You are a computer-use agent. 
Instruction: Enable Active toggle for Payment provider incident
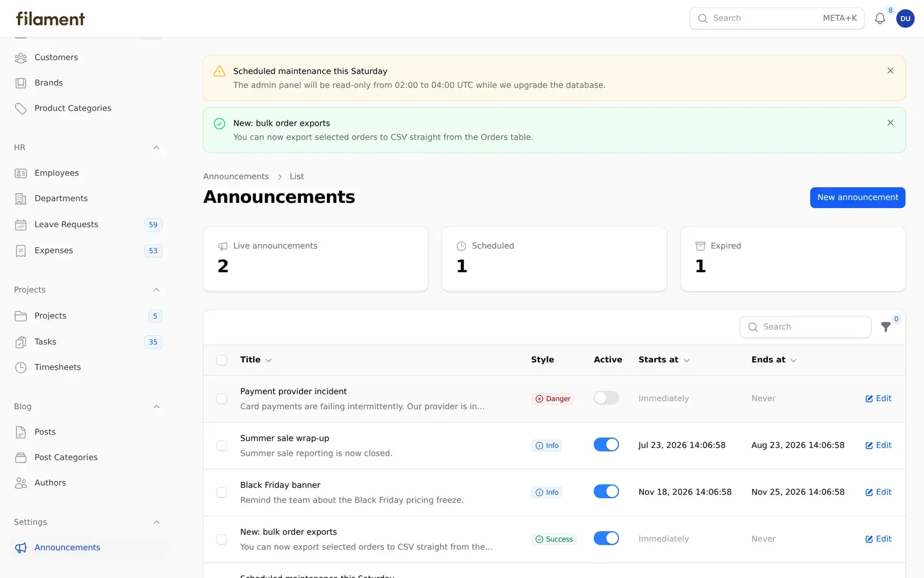[606, 398]
